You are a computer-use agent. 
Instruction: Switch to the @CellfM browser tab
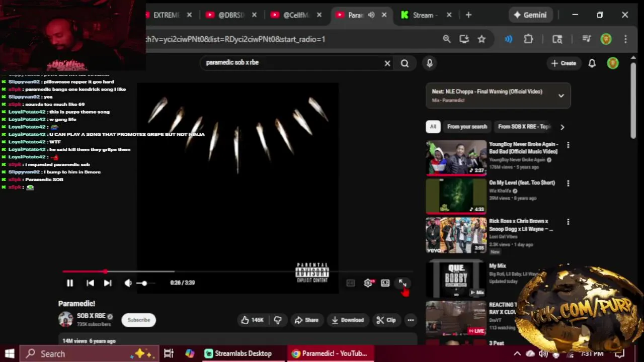coord(296,15)
